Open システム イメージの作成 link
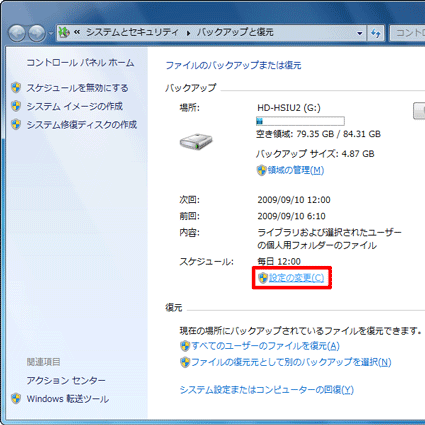Image resolution: width=425 pixels, height=425 pixels. click(75, 106)
